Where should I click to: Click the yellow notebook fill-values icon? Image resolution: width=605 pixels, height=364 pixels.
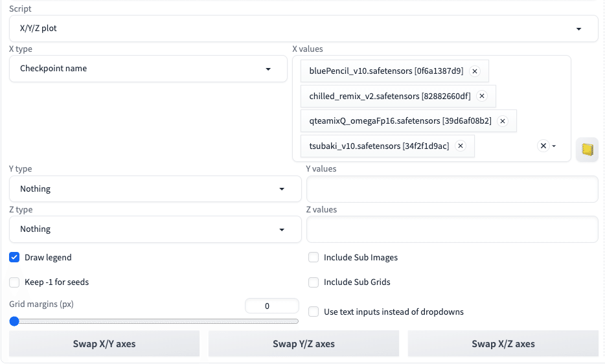coord(588,150)
